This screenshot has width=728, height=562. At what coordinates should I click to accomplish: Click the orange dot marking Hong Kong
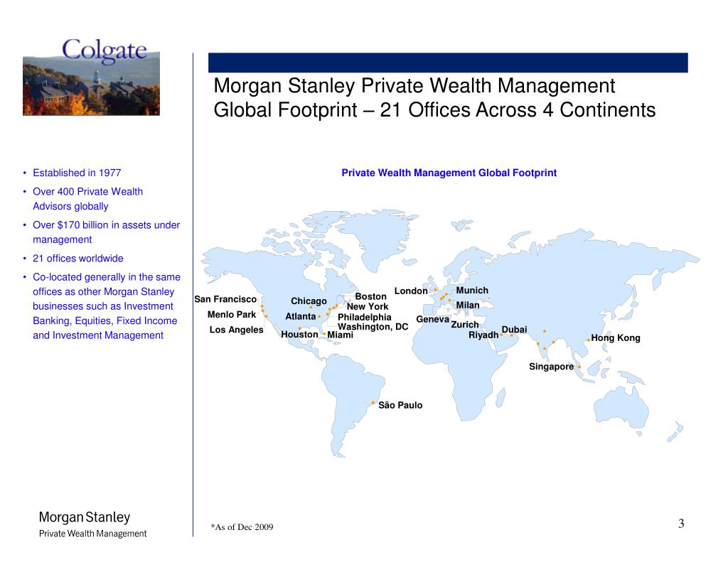(x=588, y=340)
